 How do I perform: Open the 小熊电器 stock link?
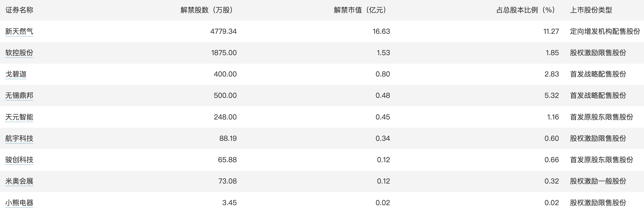pyautogui.click(x=19, y=203)
